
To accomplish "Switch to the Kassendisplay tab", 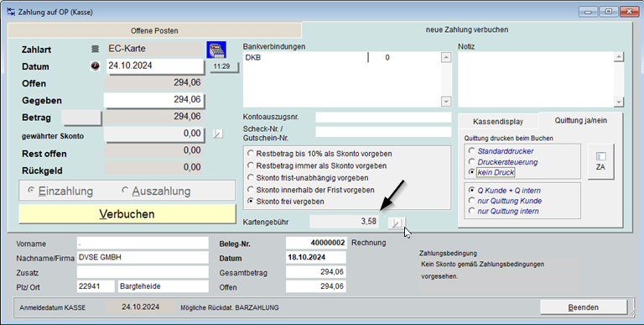I will pyautogui.click(x=498, y=122).
